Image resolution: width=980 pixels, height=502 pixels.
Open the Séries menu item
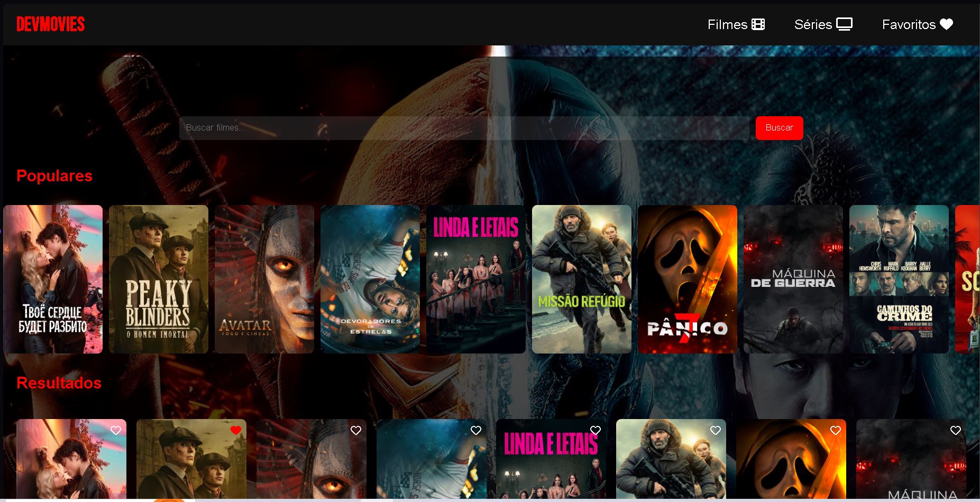(x=823, y=24)
